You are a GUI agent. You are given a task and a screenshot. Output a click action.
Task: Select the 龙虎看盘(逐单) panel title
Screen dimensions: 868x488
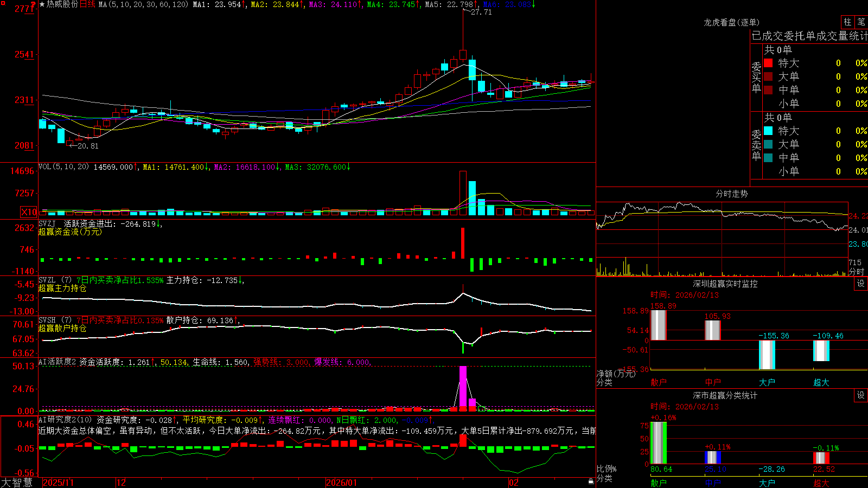(x=731, y=22)
